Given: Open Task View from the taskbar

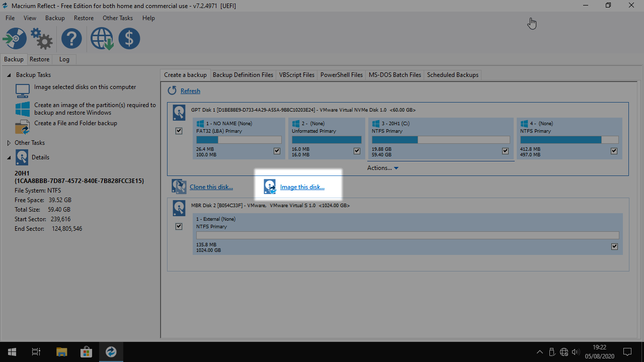Looking at the screenshot, I should point(36,352).
